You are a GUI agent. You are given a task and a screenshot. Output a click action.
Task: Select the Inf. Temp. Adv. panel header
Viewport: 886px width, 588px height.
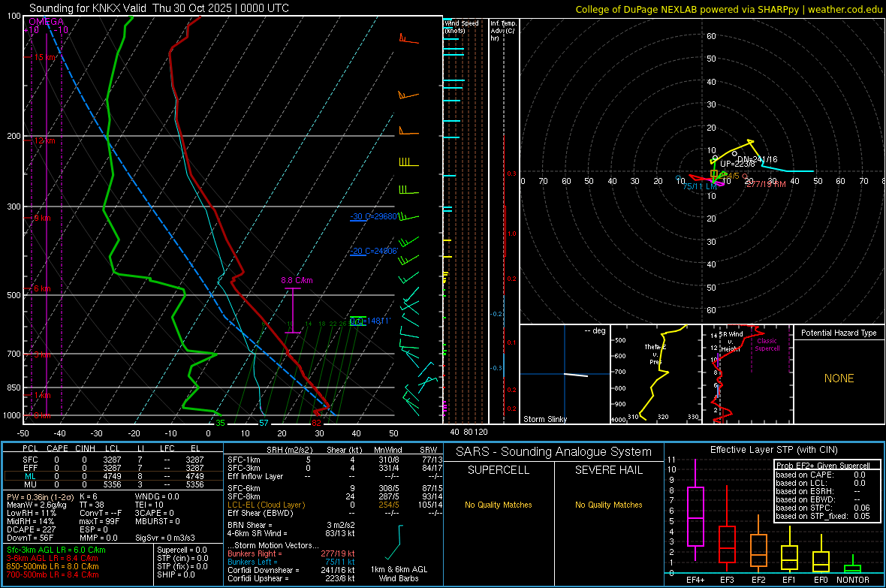point(502,31)
